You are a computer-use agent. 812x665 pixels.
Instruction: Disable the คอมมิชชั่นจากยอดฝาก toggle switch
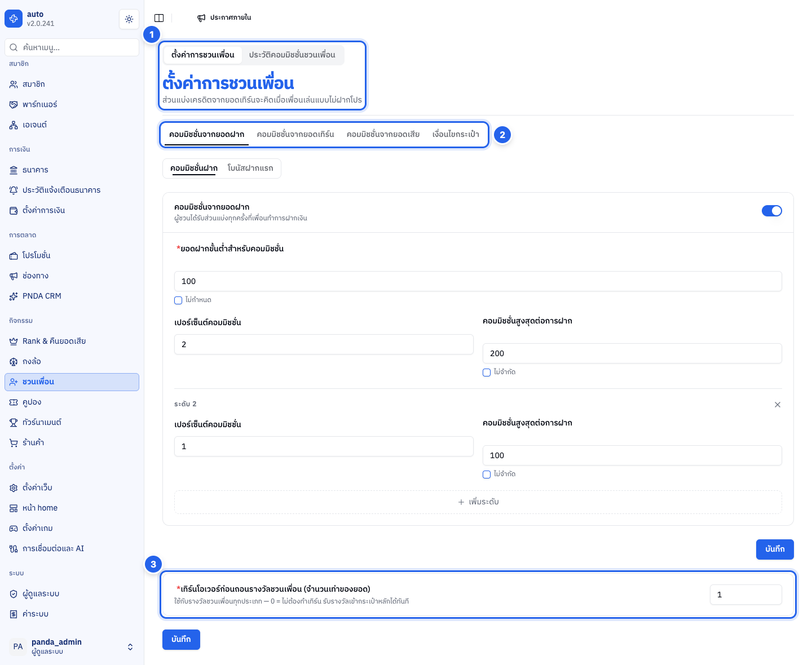(772, 211)
